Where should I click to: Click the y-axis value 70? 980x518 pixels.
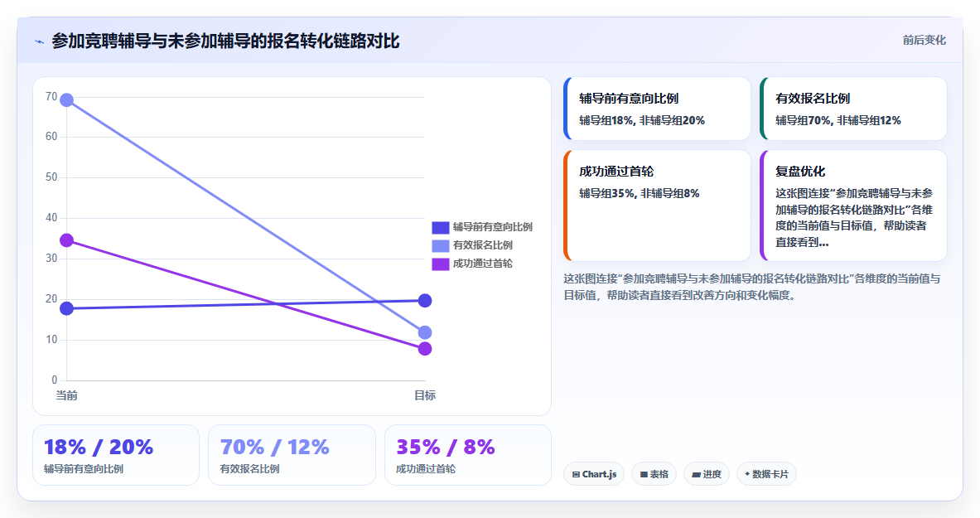point(51,96)
